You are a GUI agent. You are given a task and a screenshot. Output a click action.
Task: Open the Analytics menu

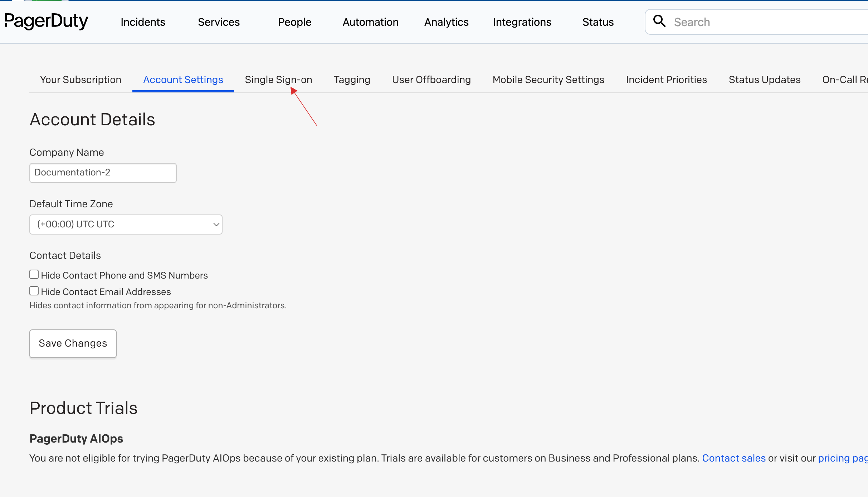[446, 22]
